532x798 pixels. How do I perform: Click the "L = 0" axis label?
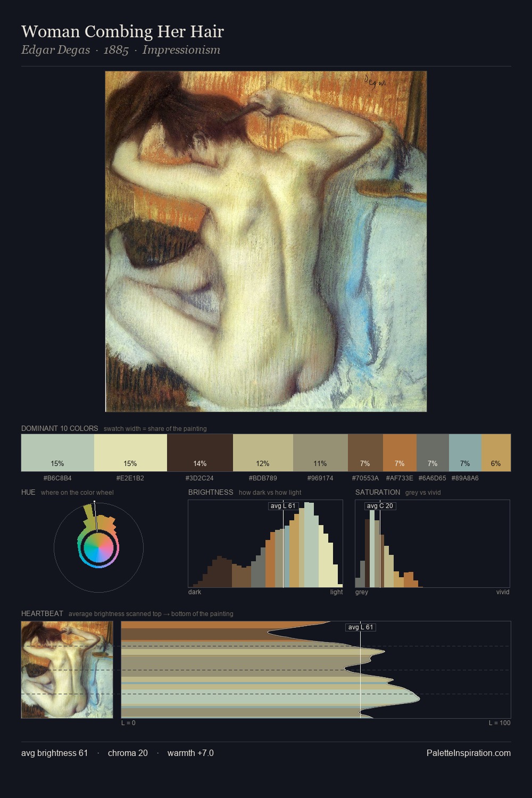(x=128, y=723)
